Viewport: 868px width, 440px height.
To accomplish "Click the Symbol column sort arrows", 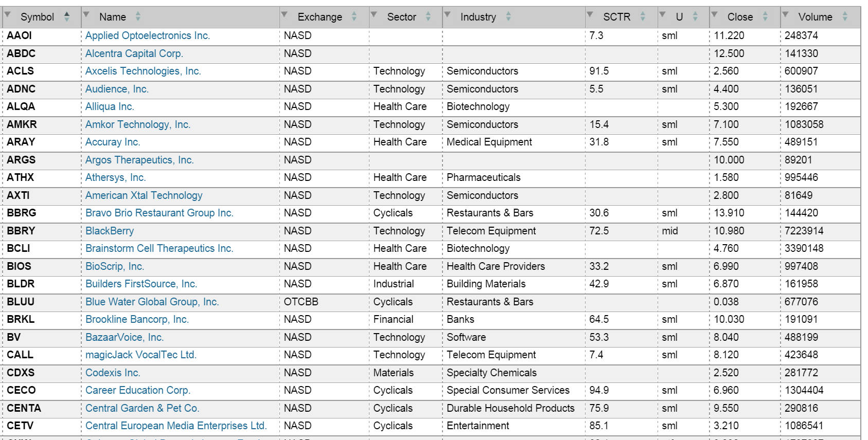I will [x=67, y=17].
